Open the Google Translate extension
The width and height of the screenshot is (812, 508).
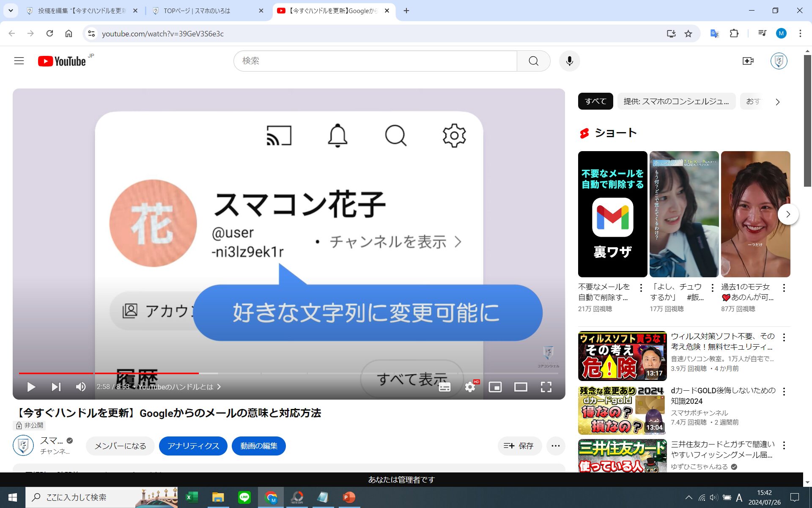click(x=714, y=33)
